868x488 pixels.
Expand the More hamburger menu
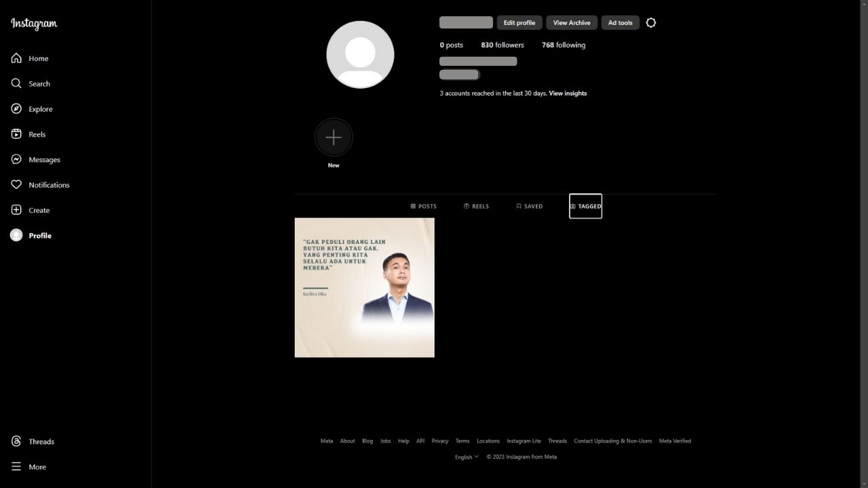16,467
